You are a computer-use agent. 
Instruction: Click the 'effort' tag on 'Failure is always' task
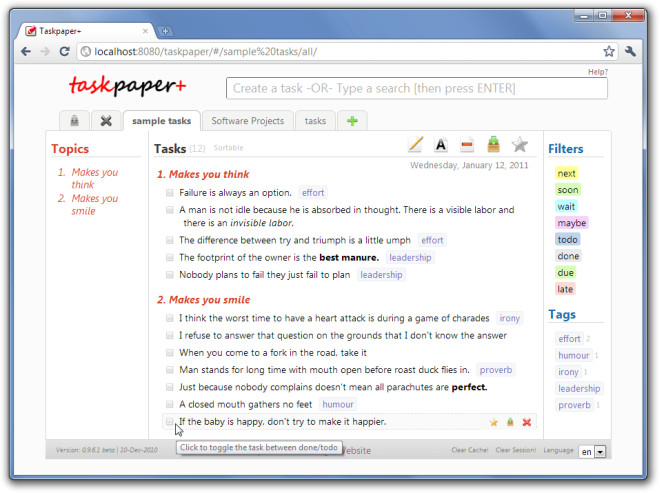coord(313,193)
